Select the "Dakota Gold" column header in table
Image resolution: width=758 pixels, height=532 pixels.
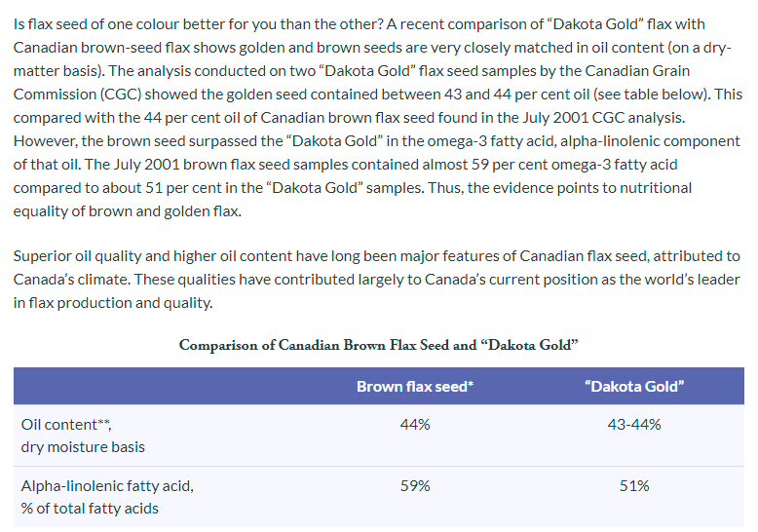tap(634, 386)
